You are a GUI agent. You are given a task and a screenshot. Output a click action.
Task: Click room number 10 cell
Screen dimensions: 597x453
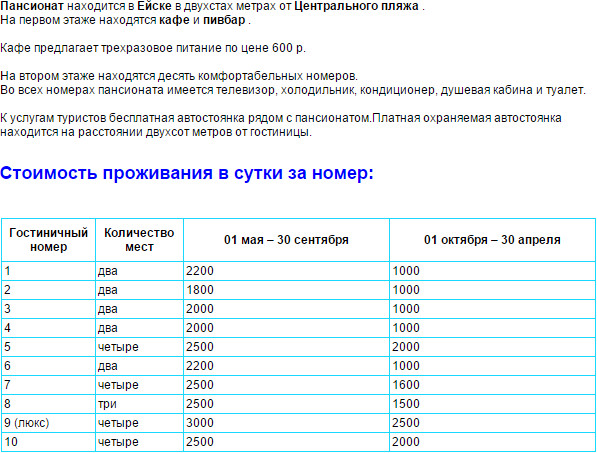click(x=48, y=442)
